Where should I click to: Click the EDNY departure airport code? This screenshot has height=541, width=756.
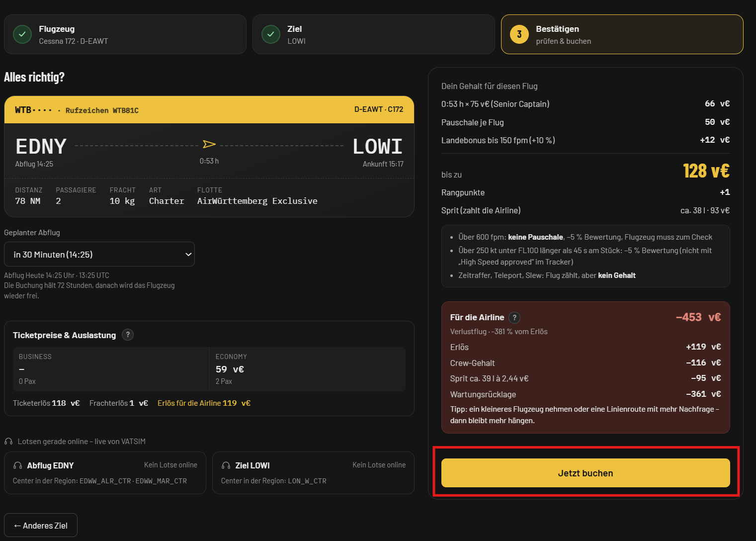(41, 146)
